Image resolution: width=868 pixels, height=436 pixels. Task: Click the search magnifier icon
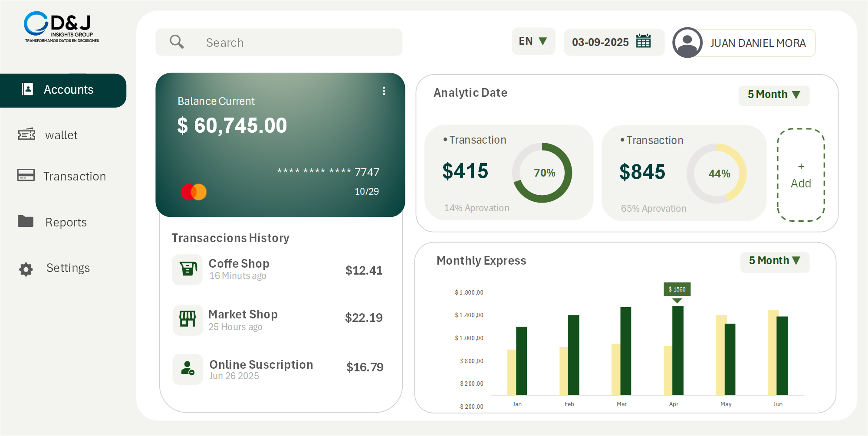pyautogui.click(x=176, y=42)
